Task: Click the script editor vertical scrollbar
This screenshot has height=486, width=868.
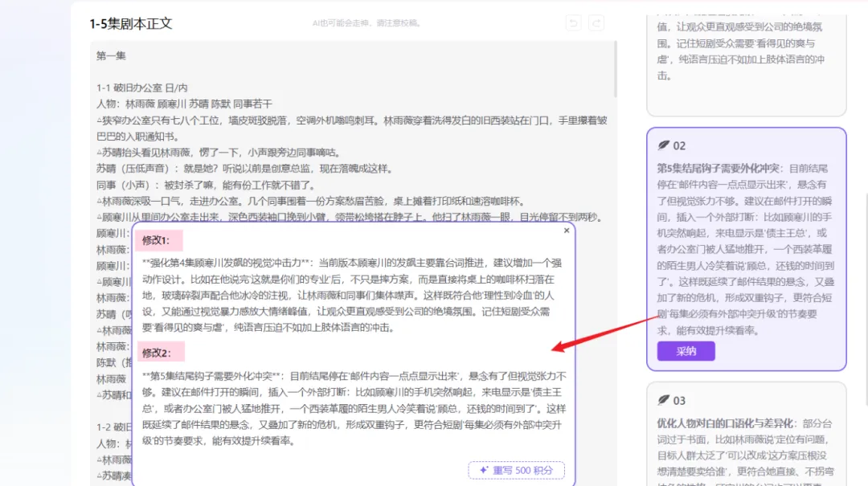Action: coord(615,69)
